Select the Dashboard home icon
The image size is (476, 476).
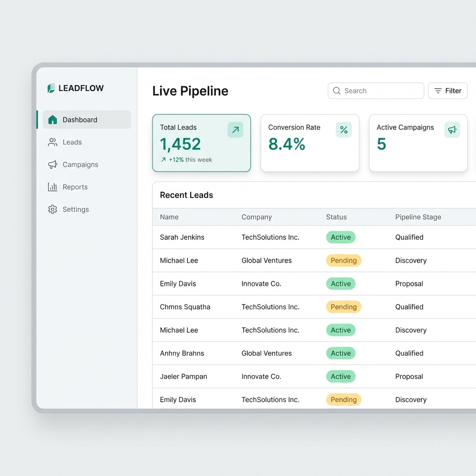pos(53,119)
